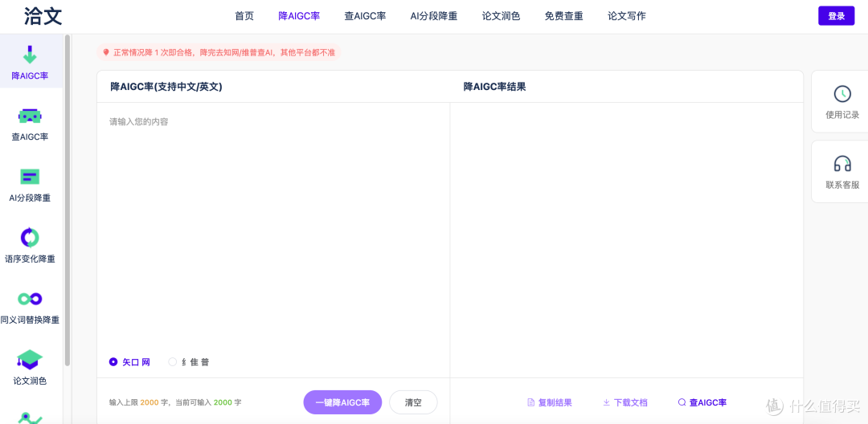Click the 清空 clear button

click(x=413, y=402)
